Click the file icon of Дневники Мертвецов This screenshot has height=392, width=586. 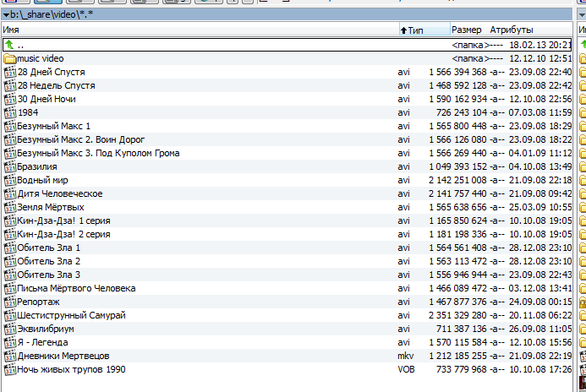(x=10, y=356)
